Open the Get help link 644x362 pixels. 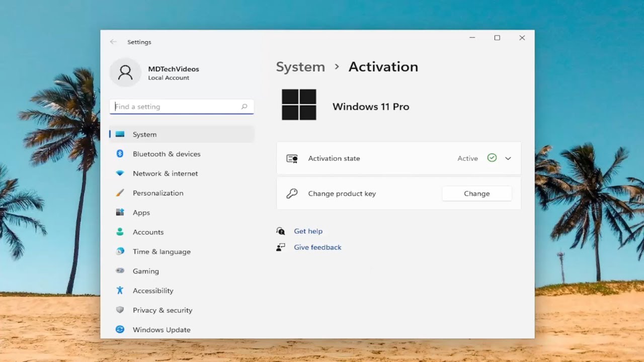pyautogui.click(x=308, y=231)
